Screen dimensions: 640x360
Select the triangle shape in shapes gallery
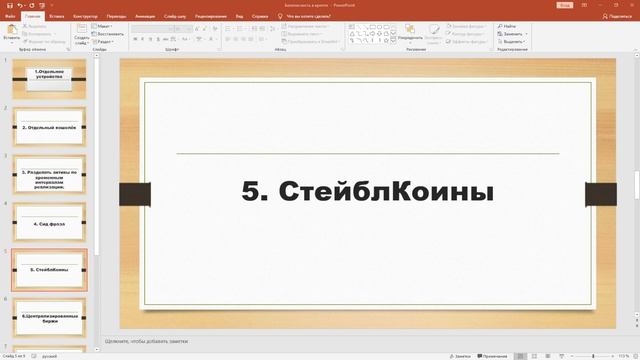[x=352, y=34]
